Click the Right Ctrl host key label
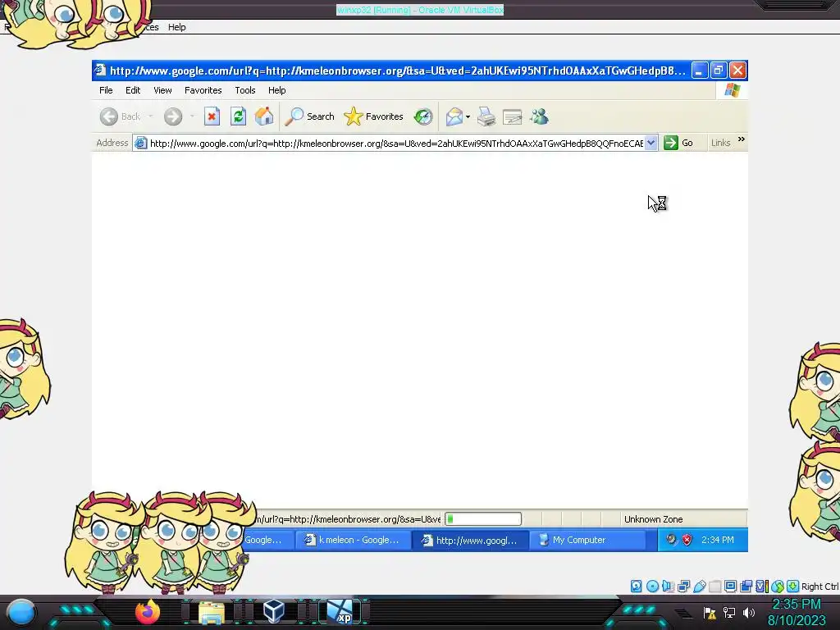 tap(819, 586)
